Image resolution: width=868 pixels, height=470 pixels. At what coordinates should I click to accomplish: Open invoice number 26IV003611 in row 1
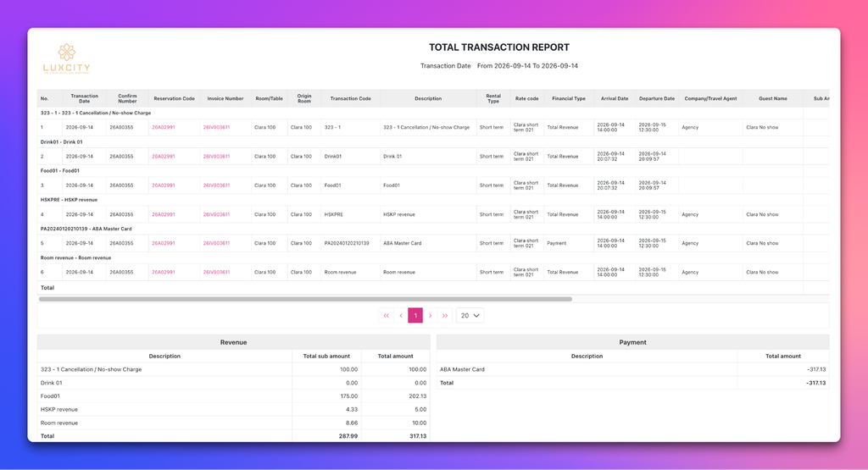(216, 127)
